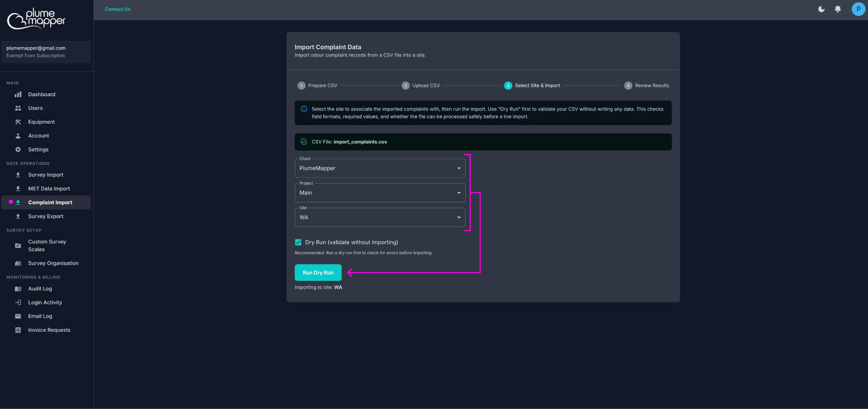Uncheck the Dry Run checkbox

pos(298,242)
